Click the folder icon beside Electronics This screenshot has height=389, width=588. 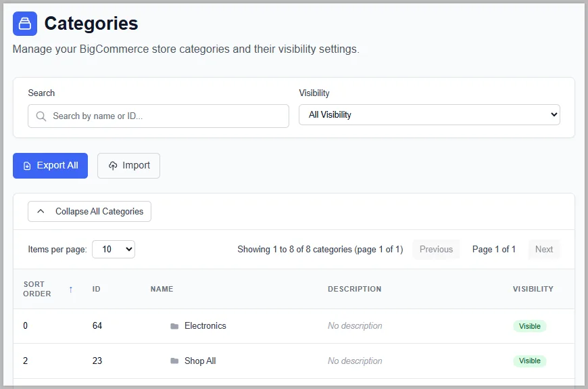click(174, 326)
